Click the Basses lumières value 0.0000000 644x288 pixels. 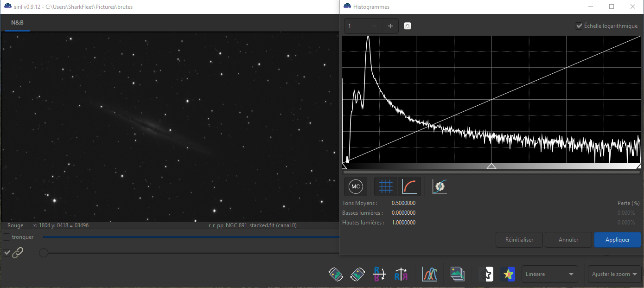pyautogui.click(x=403, y=213)
